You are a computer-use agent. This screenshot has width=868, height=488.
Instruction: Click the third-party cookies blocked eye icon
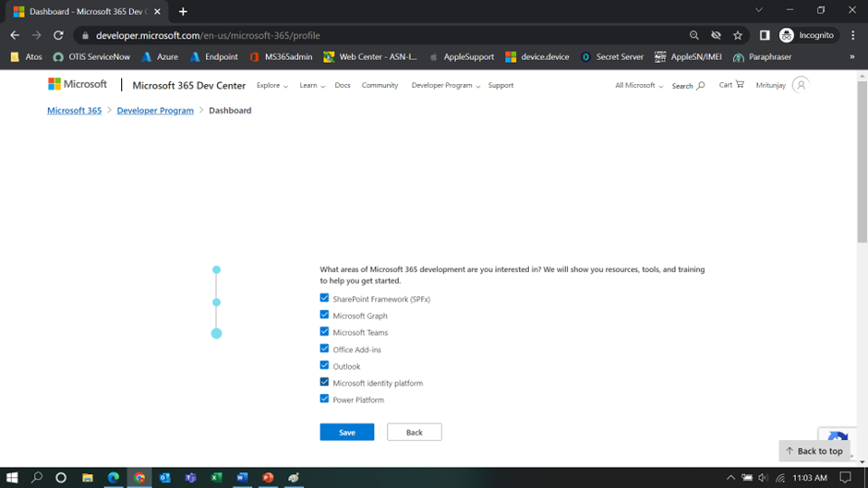point(716,35)
